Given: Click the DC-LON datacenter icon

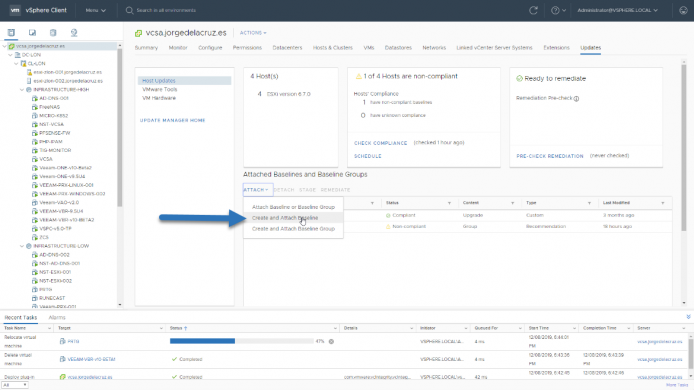Looking at the screenshot, I should (18, 55).
